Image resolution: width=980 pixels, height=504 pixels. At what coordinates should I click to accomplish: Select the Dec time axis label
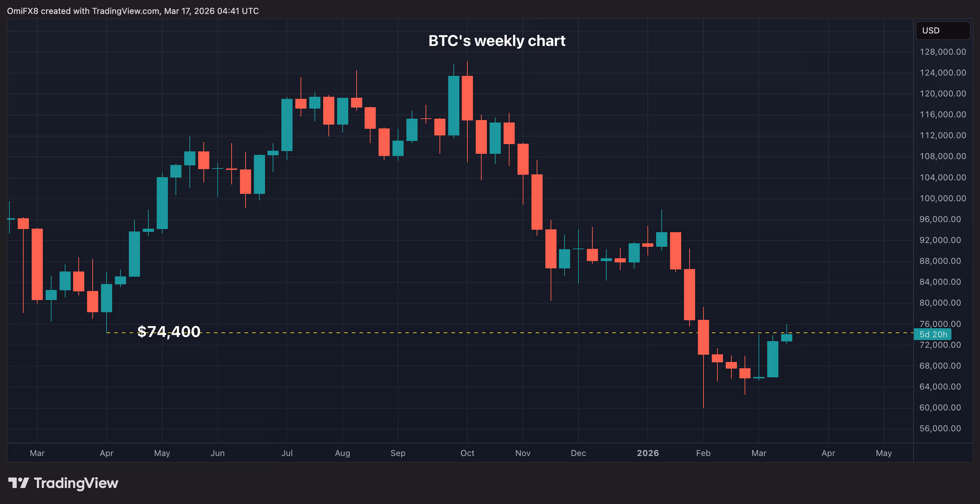point(578,453)
